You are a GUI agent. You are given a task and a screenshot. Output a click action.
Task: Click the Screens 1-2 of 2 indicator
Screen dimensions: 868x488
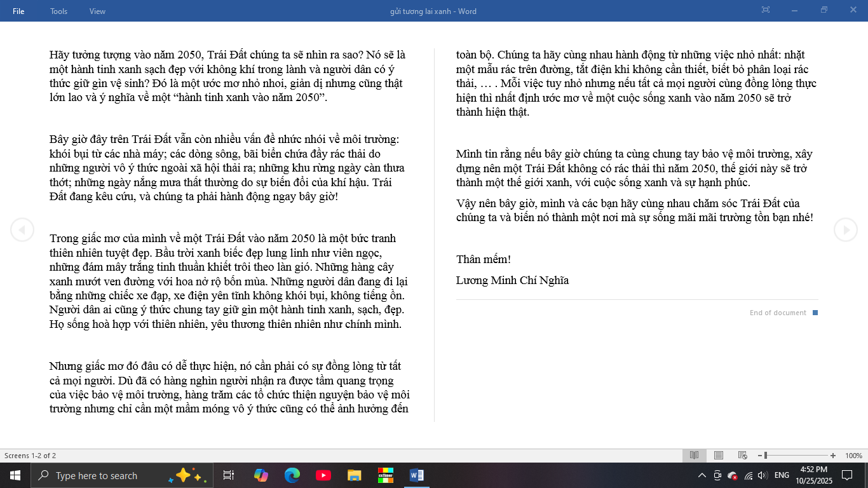point(31,456)
